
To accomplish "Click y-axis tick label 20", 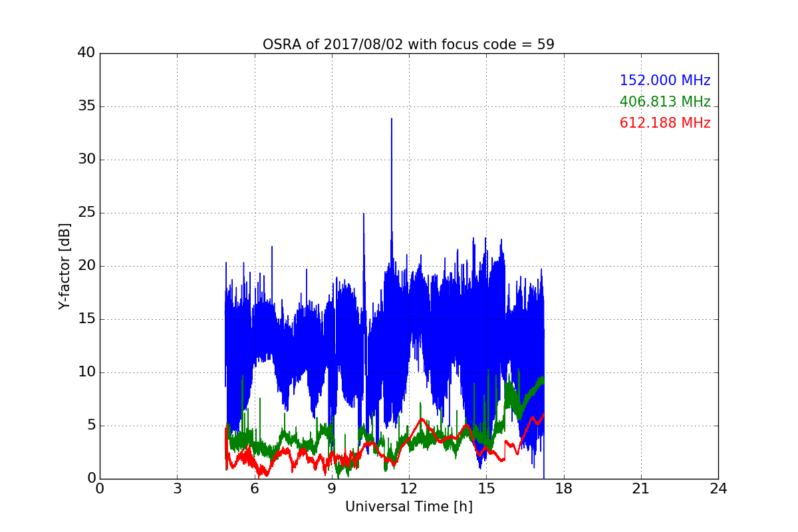I will 86,266.
